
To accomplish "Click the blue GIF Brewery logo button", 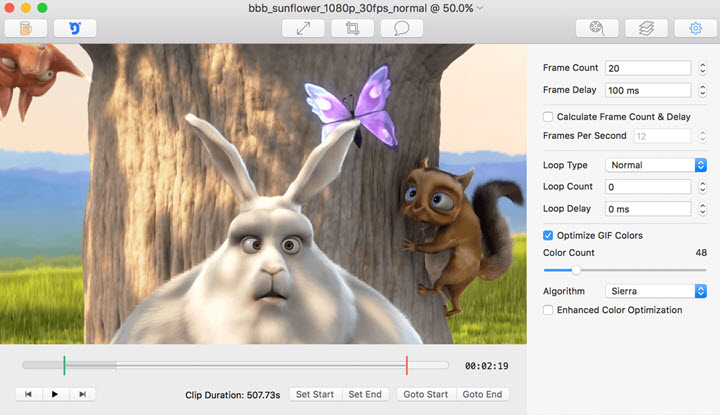I will pos(75,28).
